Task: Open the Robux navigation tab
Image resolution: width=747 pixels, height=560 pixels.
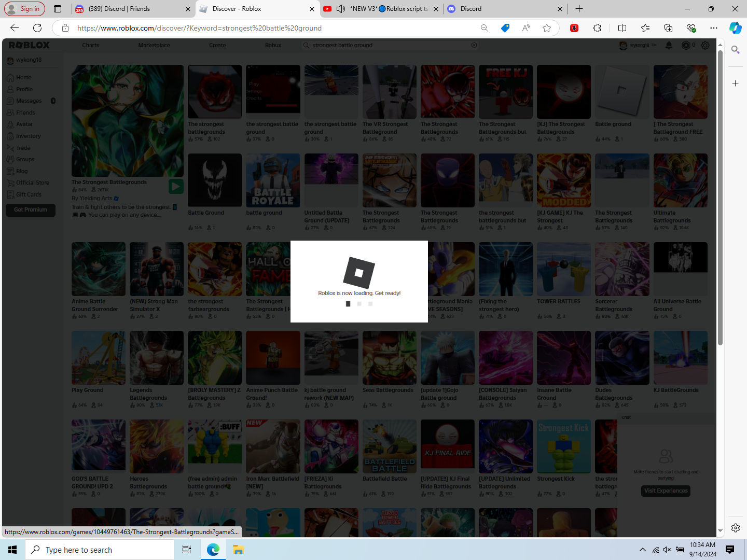Action: (273, 45)
